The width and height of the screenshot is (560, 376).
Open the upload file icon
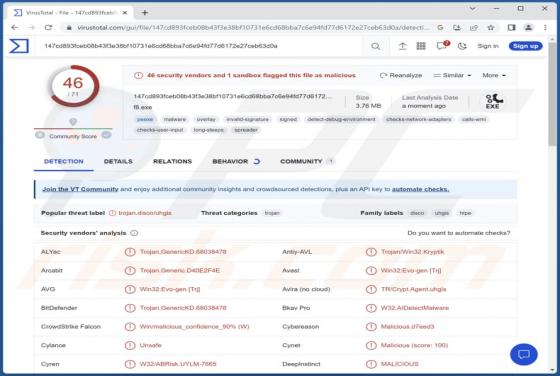402,46
